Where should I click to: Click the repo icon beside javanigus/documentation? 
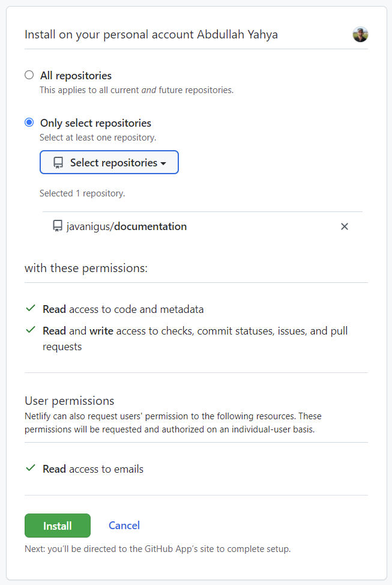point(58,226)
